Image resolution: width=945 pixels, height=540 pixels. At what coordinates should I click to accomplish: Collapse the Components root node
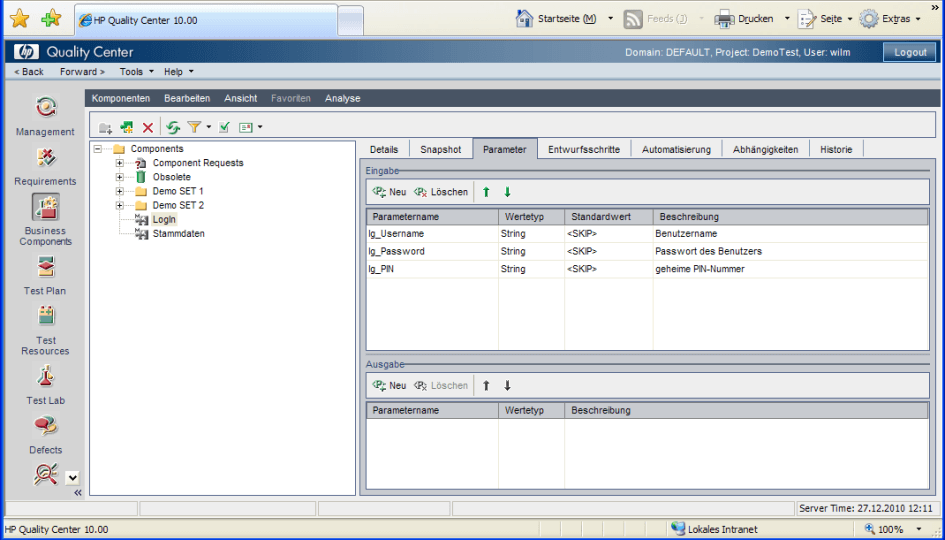click(x=98, y=149)
